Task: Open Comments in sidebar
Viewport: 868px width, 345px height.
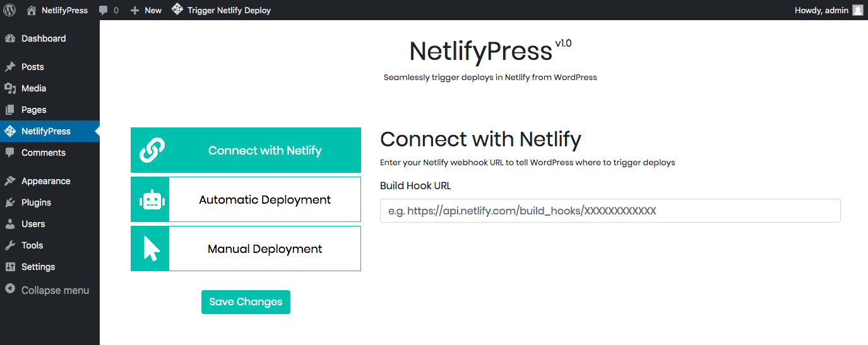Action: tap(50, 153)
